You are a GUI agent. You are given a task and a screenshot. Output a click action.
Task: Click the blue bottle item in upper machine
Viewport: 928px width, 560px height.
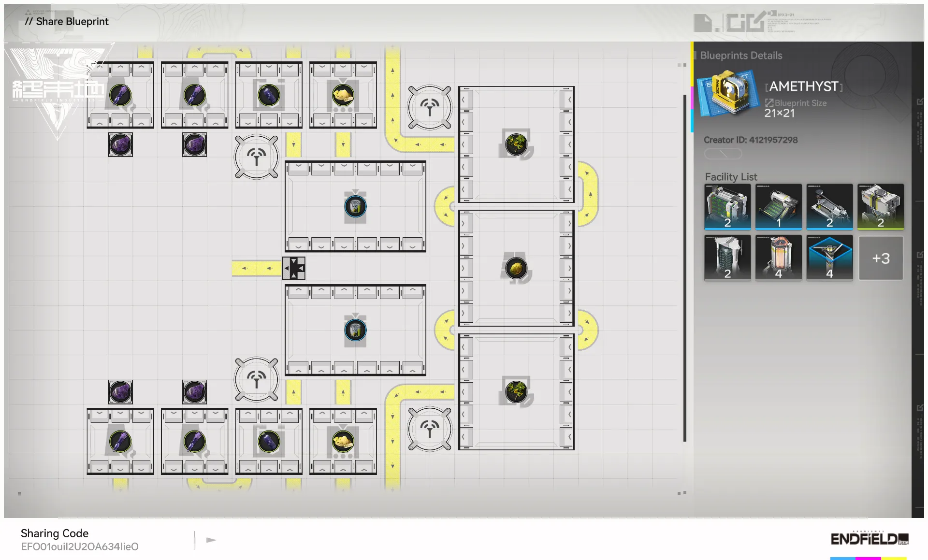pos(355,207)
